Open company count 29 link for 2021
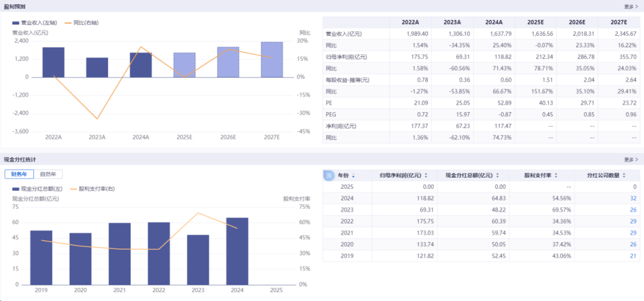Image resolution: width=644 pixels, height=301 pixels. [x=633, y=233]
